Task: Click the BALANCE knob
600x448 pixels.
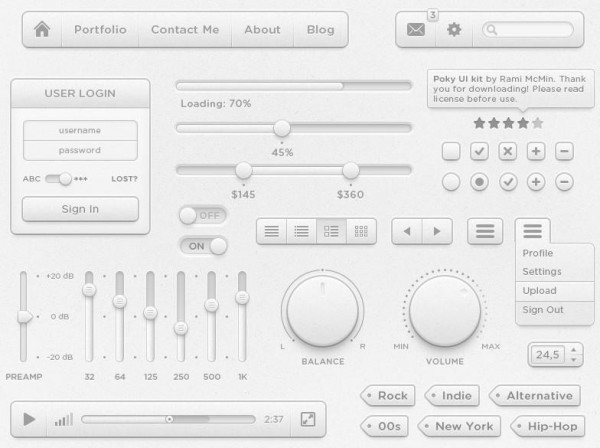Action: tap(323, 310)
